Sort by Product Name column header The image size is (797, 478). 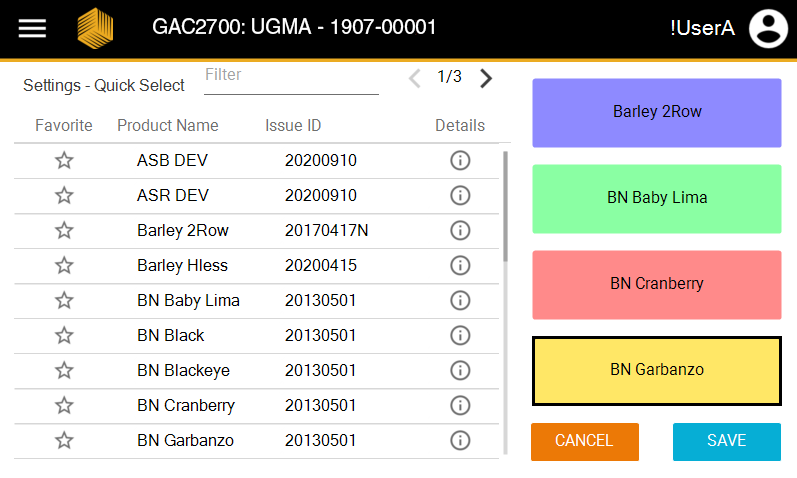point(167,126)
